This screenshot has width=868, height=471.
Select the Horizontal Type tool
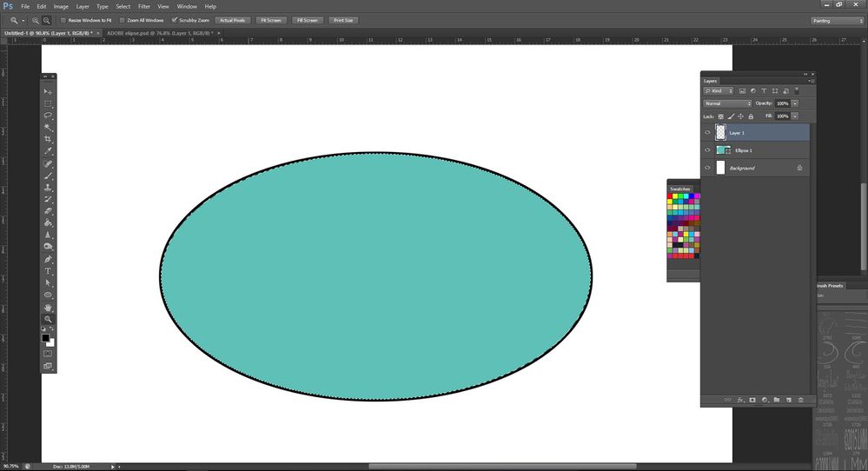[x=48, y=271]
